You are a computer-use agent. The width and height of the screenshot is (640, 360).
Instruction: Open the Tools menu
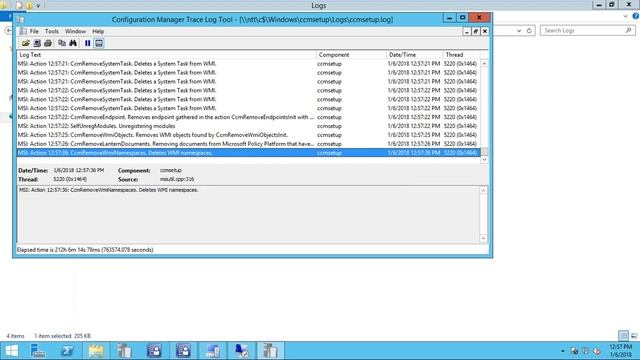coord(51,31)
